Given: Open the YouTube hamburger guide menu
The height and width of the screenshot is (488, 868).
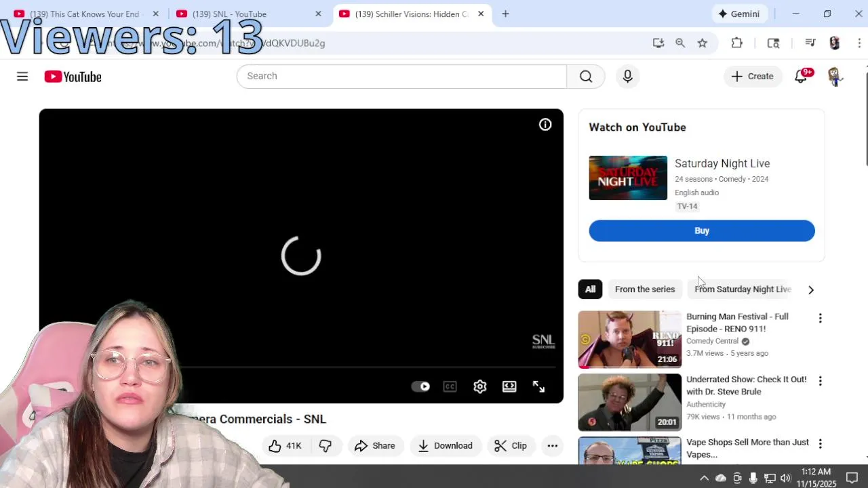Looking at the screenshot, I should tap(22, 77).
